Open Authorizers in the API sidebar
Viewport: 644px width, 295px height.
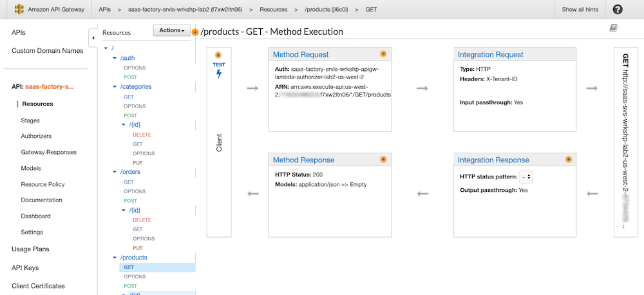[x=36, y=136]
